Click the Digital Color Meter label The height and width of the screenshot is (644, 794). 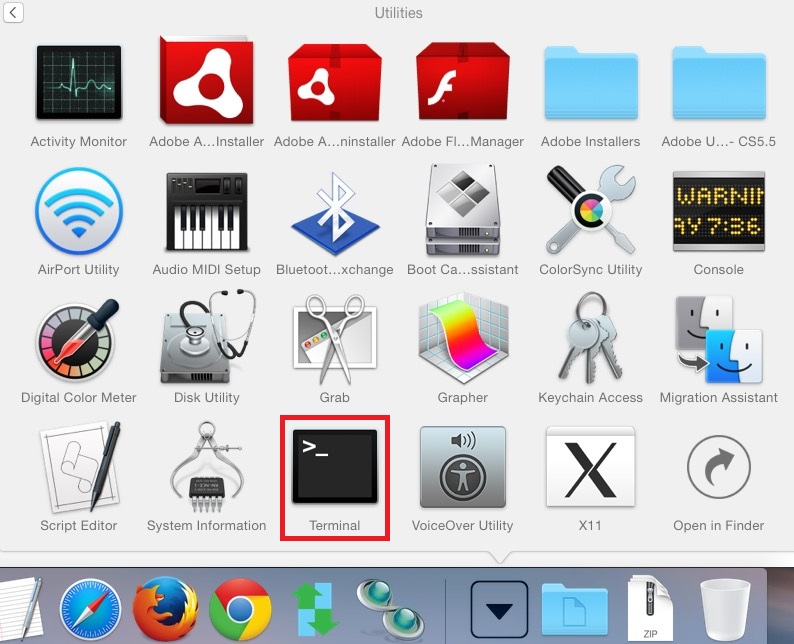click(x=78, y=397)
